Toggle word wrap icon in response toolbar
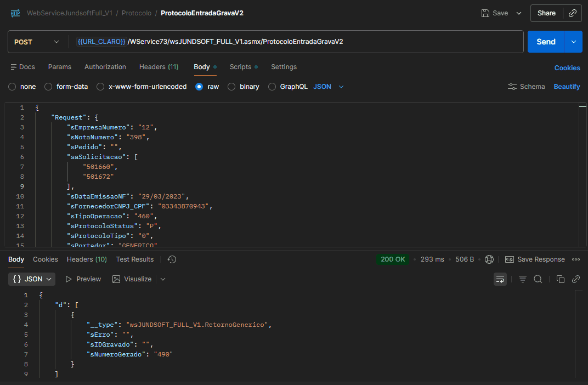Viewport: 588px width, 385px height. [500, 279]
